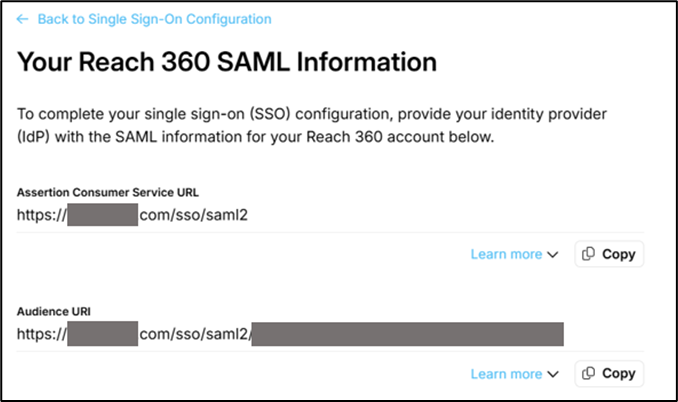Screen dimensions: 678x402
Task: Click redacted domain block in Audience URI
Action: coord(102,333)
